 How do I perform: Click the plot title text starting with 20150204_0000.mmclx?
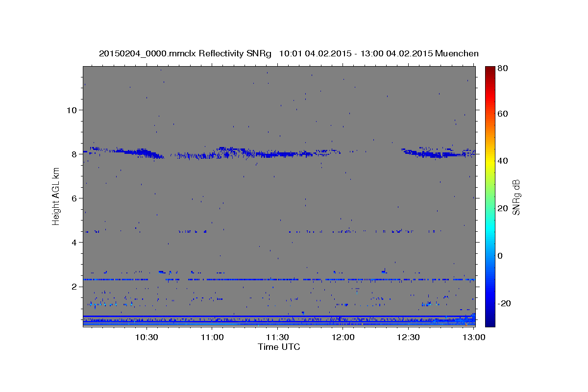289,53
